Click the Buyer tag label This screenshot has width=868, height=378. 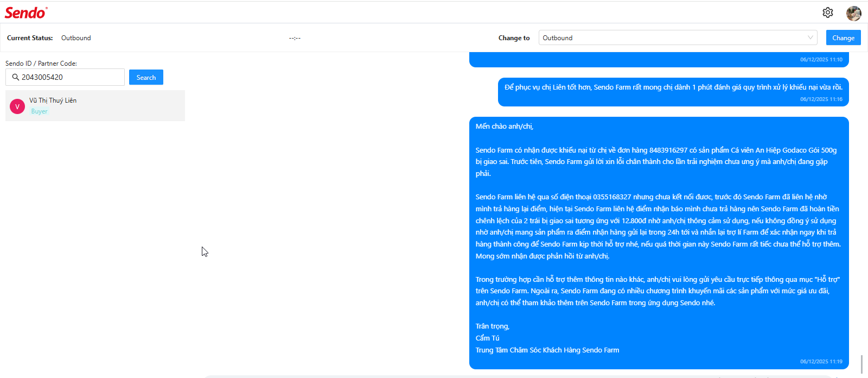(x=39, y=111)
